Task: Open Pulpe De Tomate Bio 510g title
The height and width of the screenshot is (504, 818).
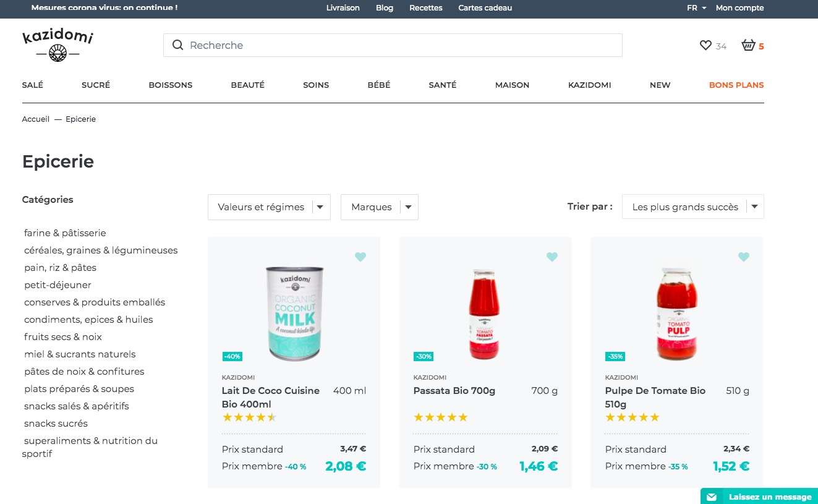Action: [655, 397]
